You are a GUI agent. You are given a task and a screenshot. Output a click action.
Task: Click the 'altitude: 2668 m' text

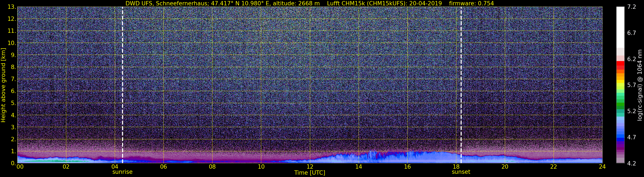point(296,3)
